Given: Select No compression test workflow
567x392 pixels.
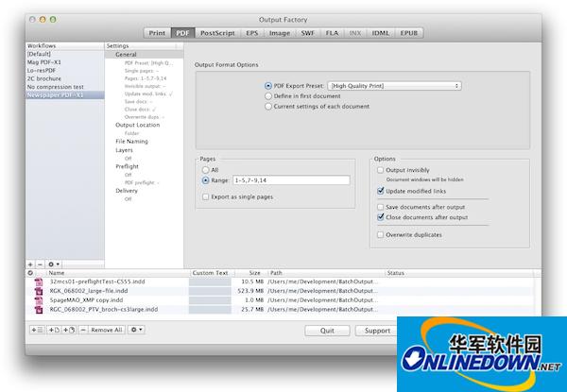Looking at the screenshot, I should click(65, 87).
